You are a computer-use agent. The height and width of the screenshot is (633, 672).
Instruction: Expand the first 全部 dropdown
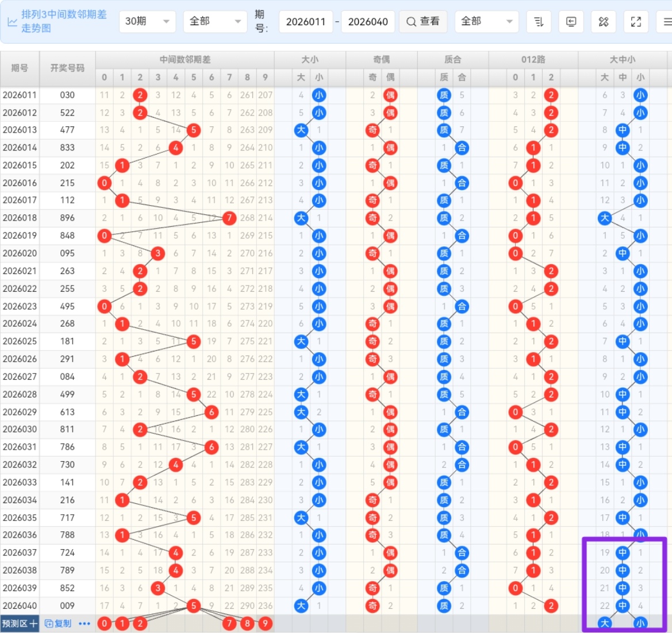214,22
